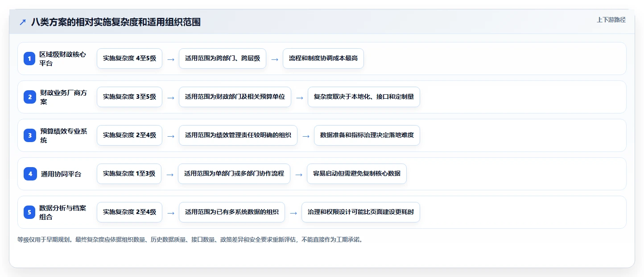Select the 财政业务厂商方案 row label
The width and height of the screenshot is (644, 277).
pyautogui.click(x=63, y=97)
